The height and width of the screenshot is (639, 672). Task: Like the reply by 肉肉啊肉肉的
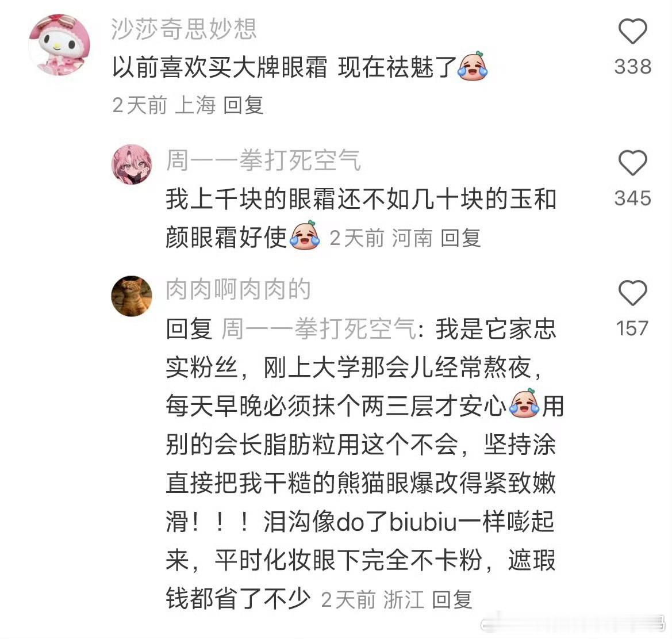coord(632,293)
